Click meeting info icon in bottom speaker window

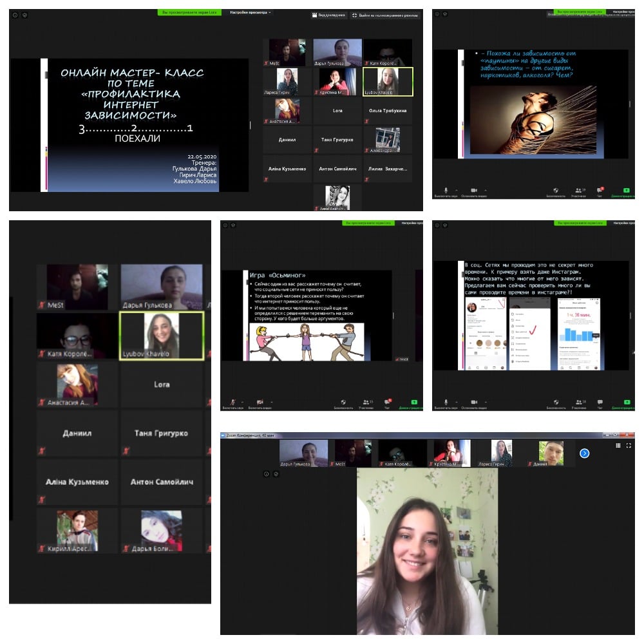point(266,473)
